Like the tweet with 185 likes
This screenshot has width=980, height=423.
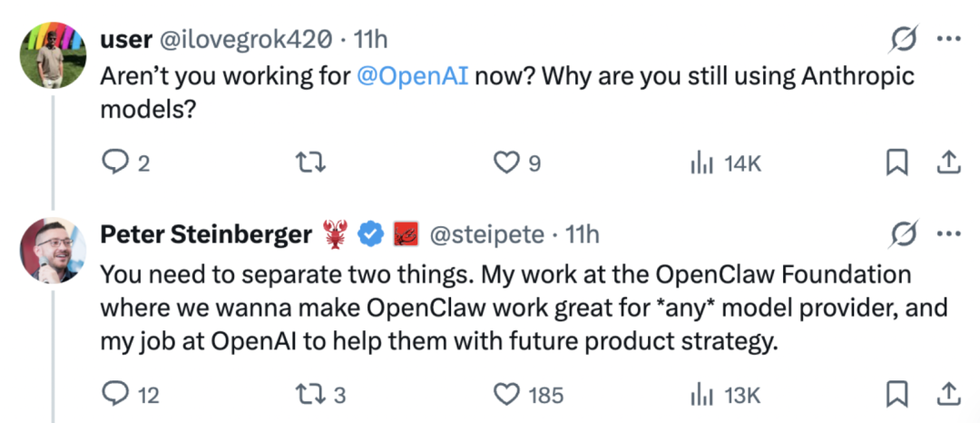(505, 394)
